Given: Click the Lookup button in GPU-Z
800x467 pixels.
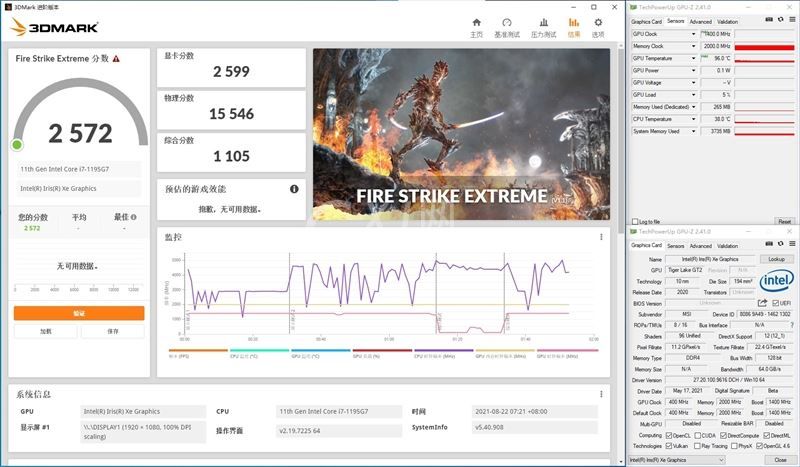Looking at the screenshot, I should click(x=777, y=259).
